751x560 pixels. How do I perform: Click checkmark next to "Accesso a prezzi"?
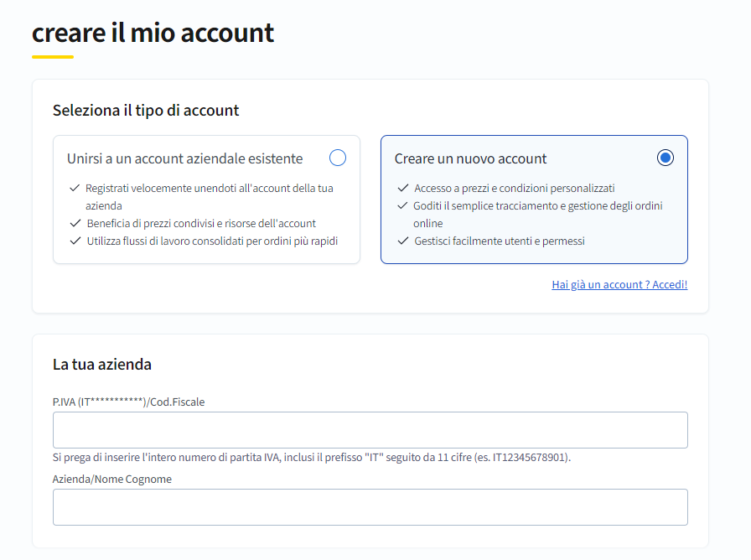coord(403,188)
